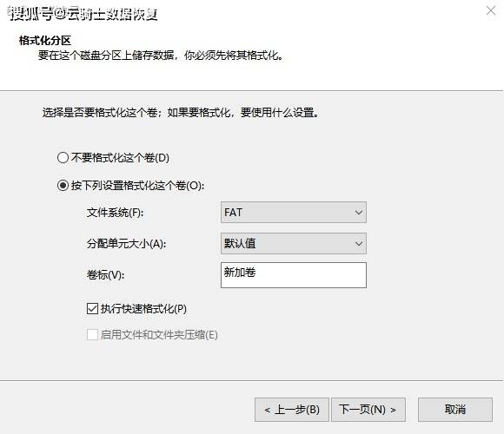Click the 格式化分区 heading
The width and height of the screenshot is (504, 434).
[x=45, y=41]
